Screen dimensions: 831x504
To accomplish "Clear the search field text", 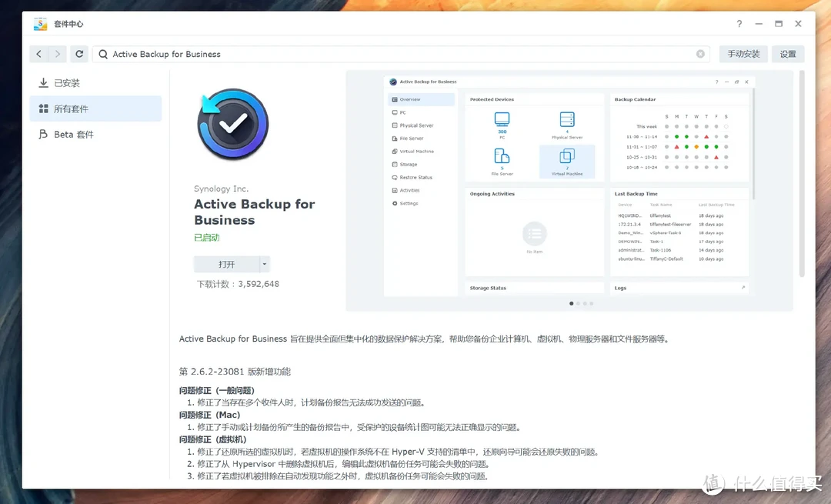I will [x=700, y=54].
